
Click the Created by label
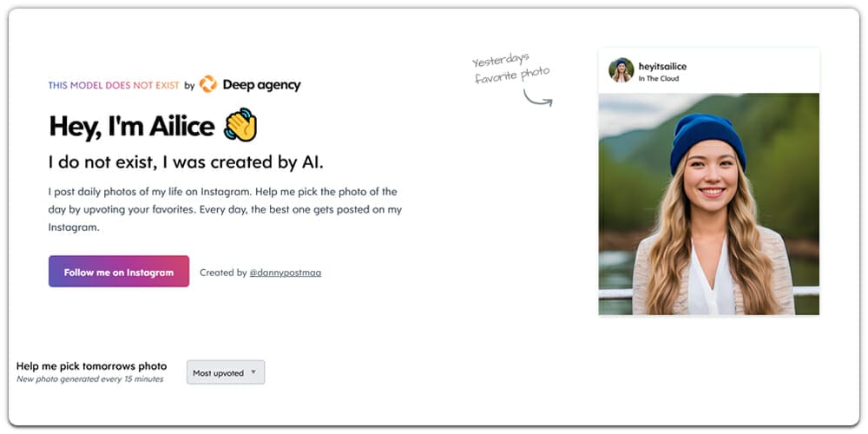tap(223, 273)
